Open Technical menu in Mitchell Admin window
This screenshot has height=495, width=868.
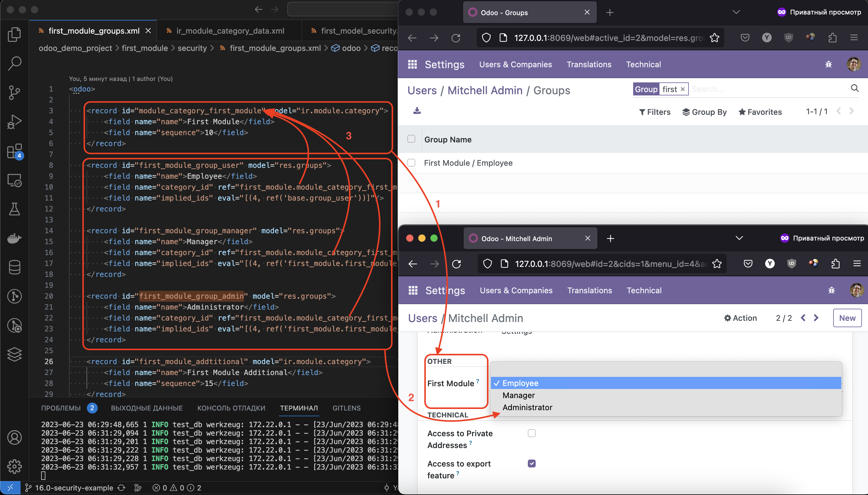[644, 290]
